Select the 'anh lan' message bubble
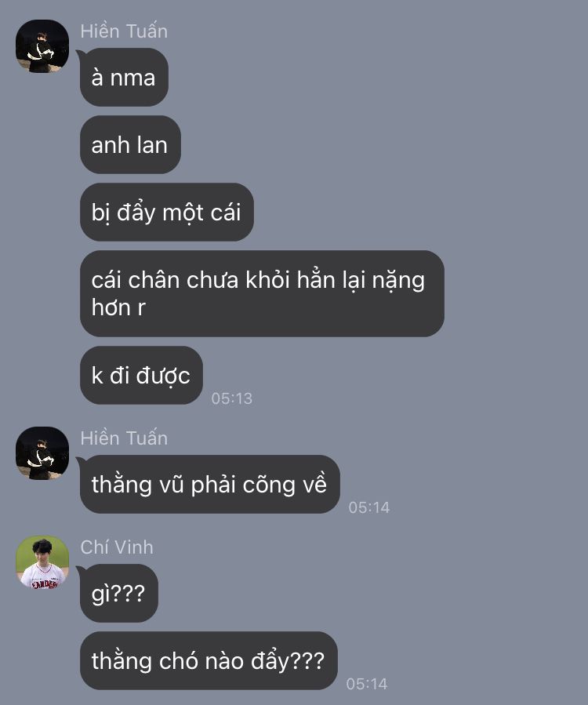588x705 pixels. click(x=130, y=145)
